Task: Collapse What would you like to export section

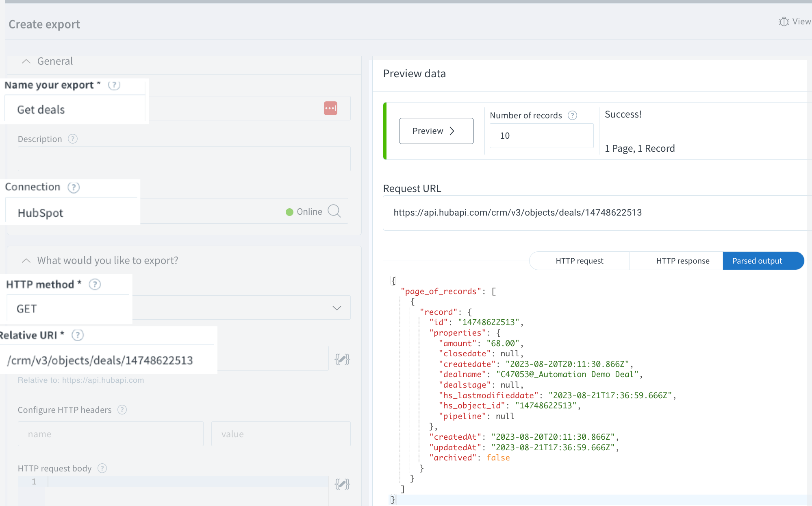Action: click(x=26, y=261)
